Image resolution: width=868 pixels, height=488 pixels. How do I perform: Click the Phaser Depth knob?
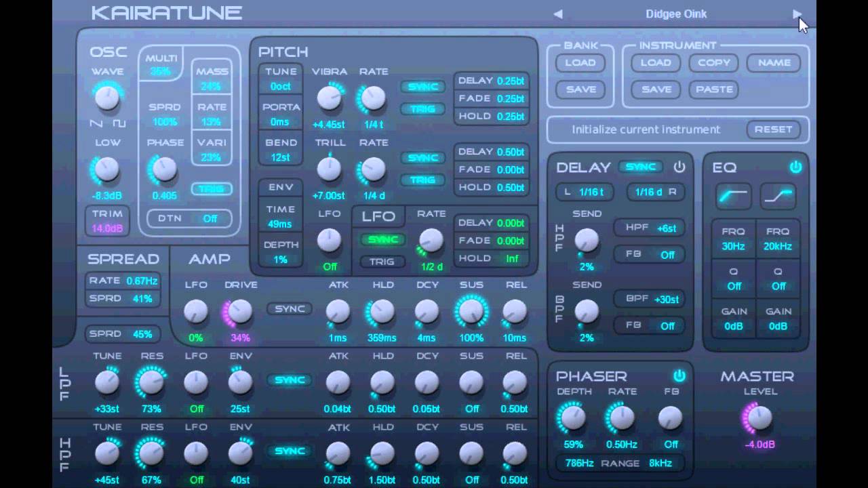[573, 418]
